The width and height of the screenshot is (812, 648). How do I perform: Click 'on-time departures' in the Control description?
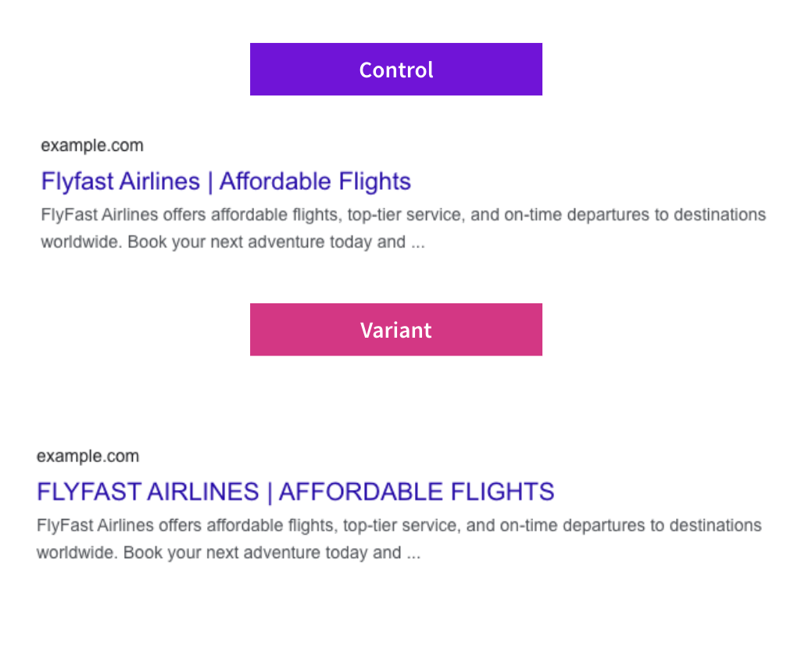tap(570, 215)
